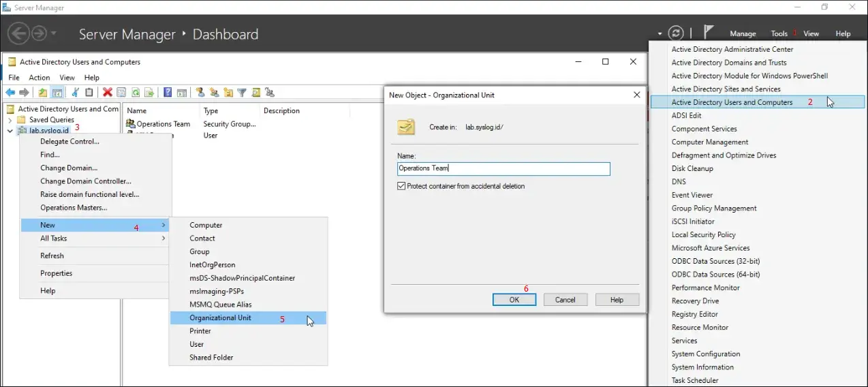Image resolution: width=868 pixels, height=387 pixels.
Task: Open DNS from Tools list
Action: [x=679, y=182]
